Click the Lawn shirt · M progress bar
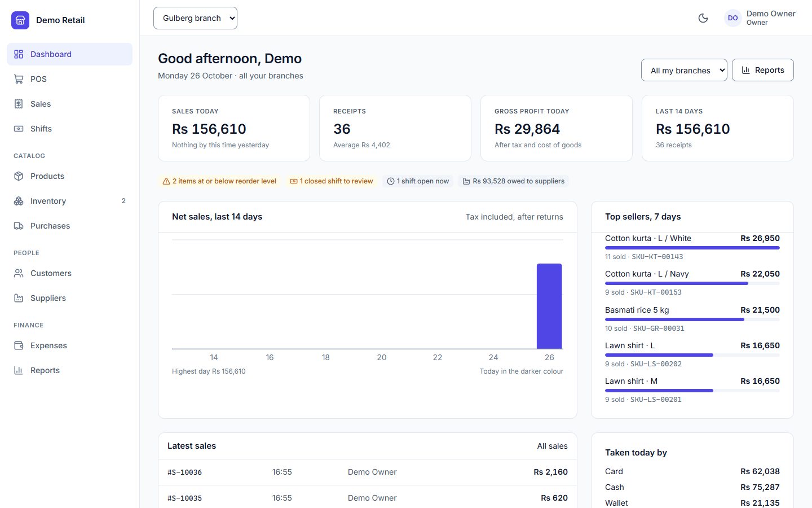This screenshot has height=508, width=812. click(x=692, y=391)
